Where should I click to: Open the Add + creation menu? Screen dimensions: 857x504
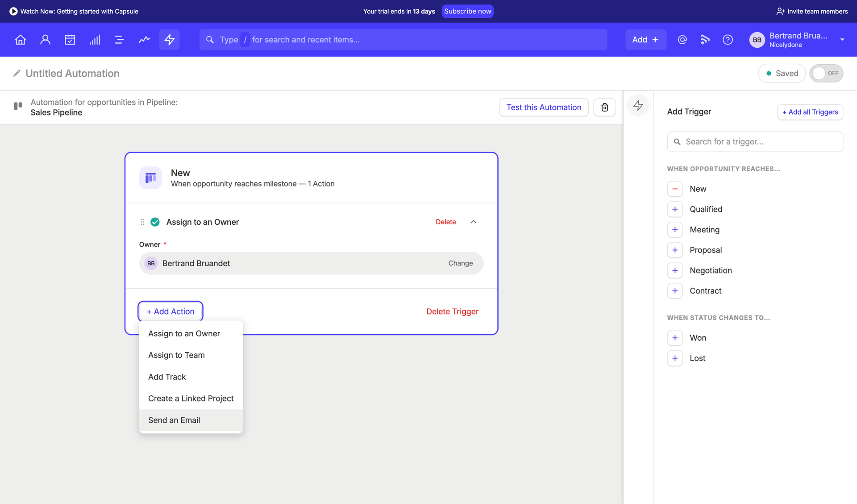[645, 39]
